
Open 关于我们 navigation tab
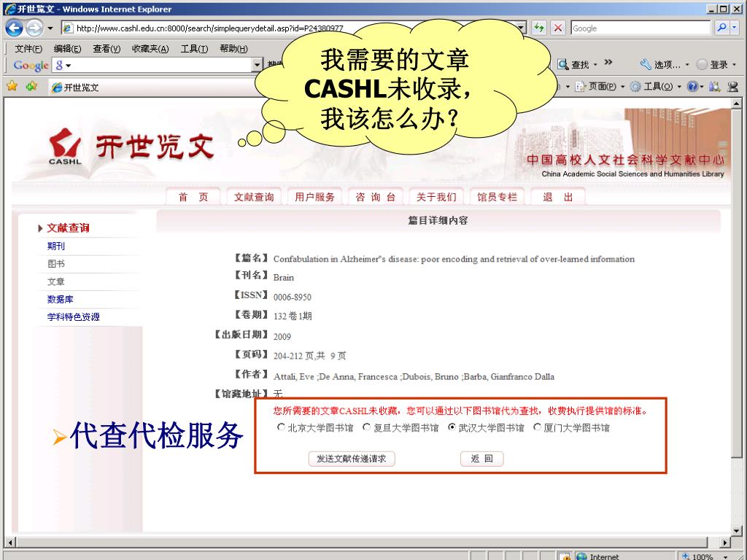pos(436,197)
